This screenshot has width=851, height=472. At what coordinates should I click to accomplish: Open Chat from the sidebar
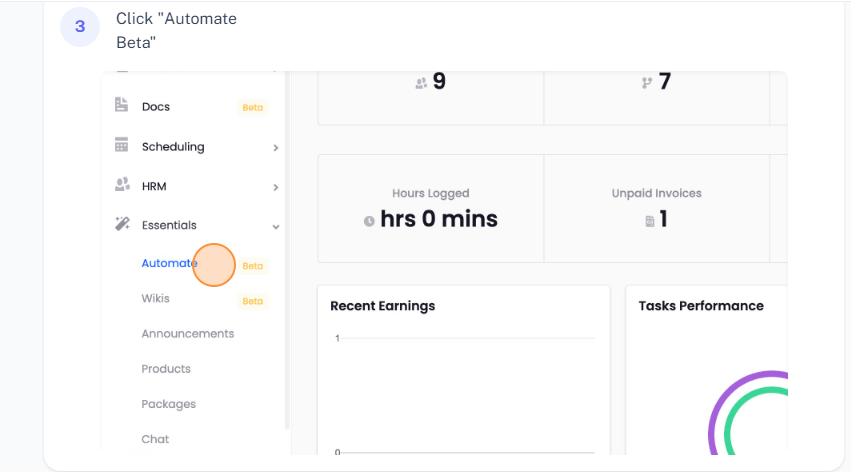pyautogui.click(x=155, y=439)
